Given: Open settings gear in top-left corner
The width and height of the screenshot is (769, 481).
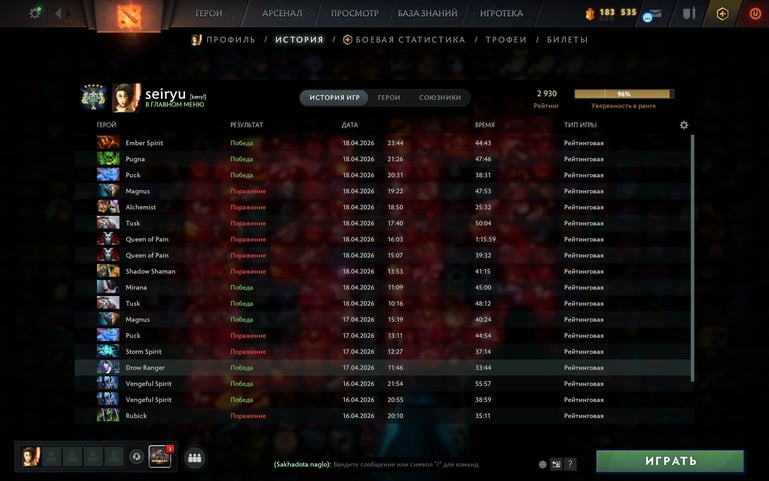Looking at the screenshot, I should [35, 13].
